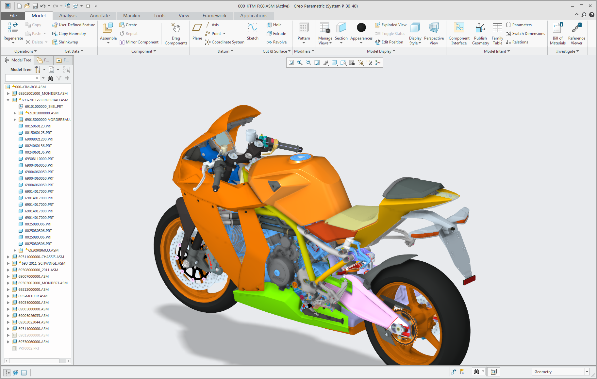Click the Assemble component icon
597x379 pixels.
pos(108,27)
